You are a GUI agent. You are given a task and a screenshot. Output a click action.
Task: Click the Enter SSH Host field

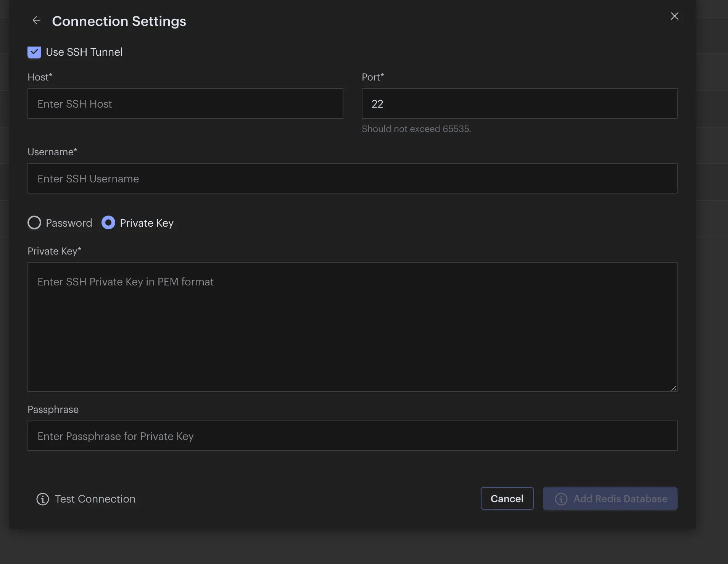pyautogui.click(x=185, y=104)
